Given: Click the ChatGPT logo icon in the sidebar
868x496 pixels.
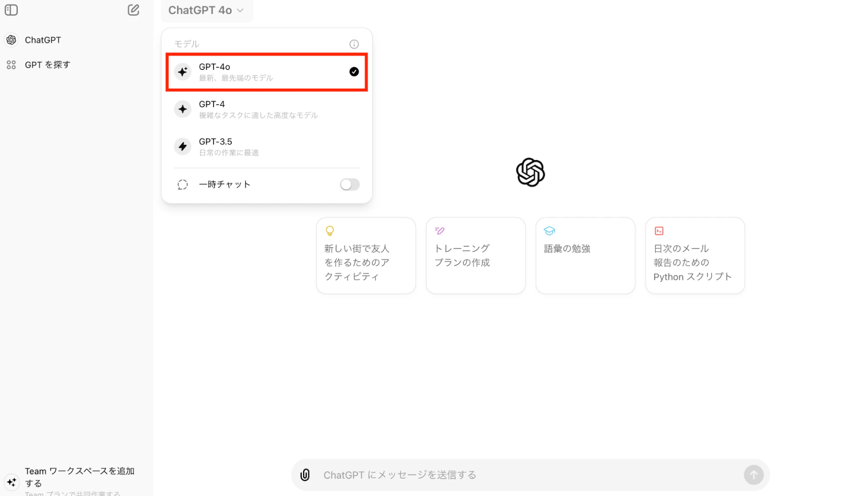Looking at the screenshot, I should [11, 39].
